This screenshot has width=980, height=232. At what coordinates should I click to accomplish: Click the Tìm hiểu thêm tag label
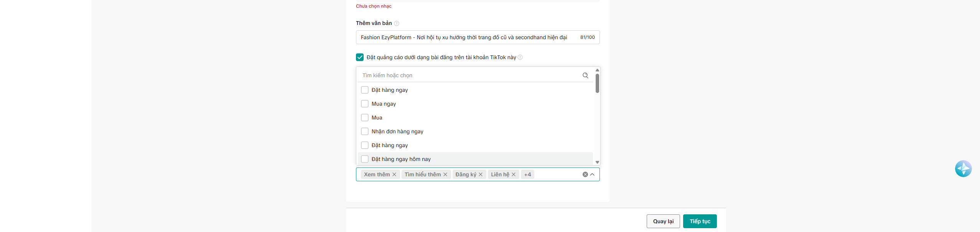[423, 174]
